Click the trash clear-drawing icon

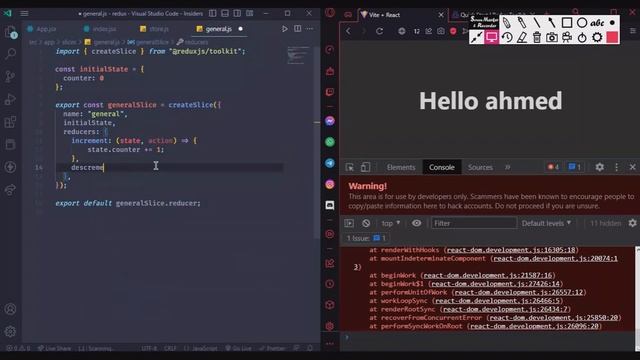[x=537, y=38]
